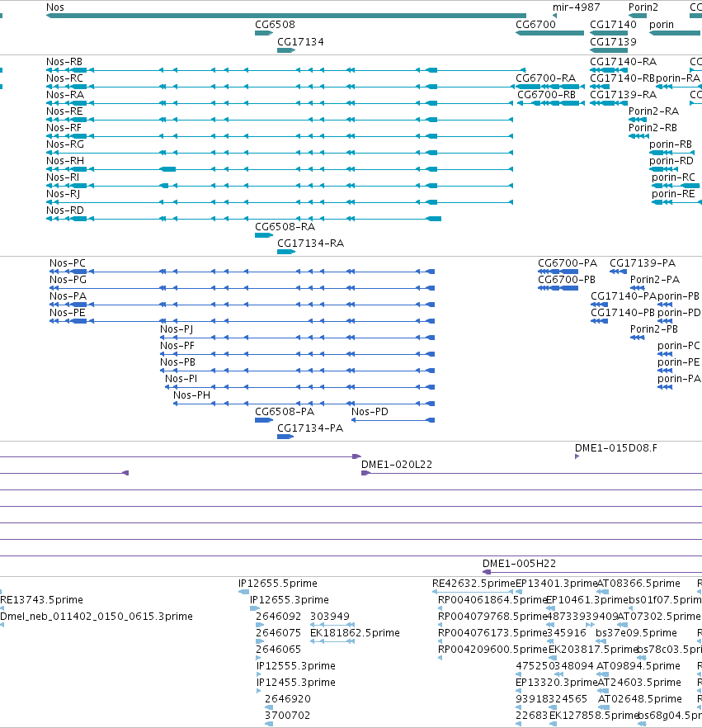The image size is (702, 728).
Task: Click the Dmel_neb_011402_0150_0615.3prime label
Action: point(97,617)
